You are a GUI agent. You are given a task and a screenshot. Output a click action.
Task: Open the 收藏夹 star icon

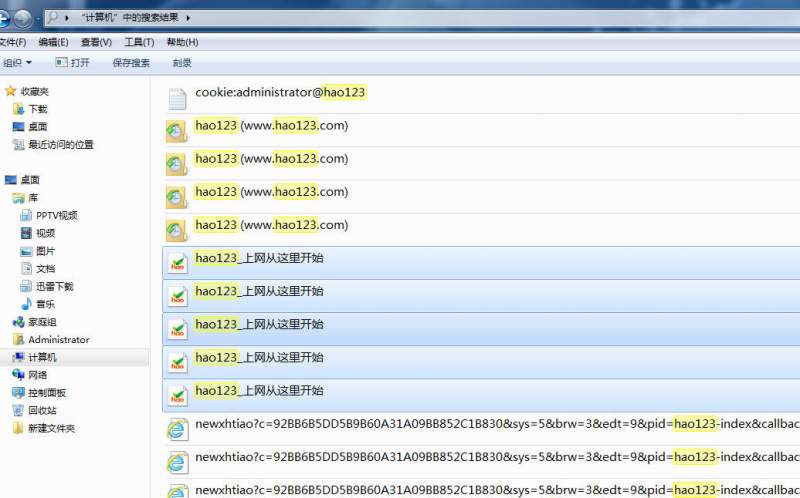tap(10, 91)
